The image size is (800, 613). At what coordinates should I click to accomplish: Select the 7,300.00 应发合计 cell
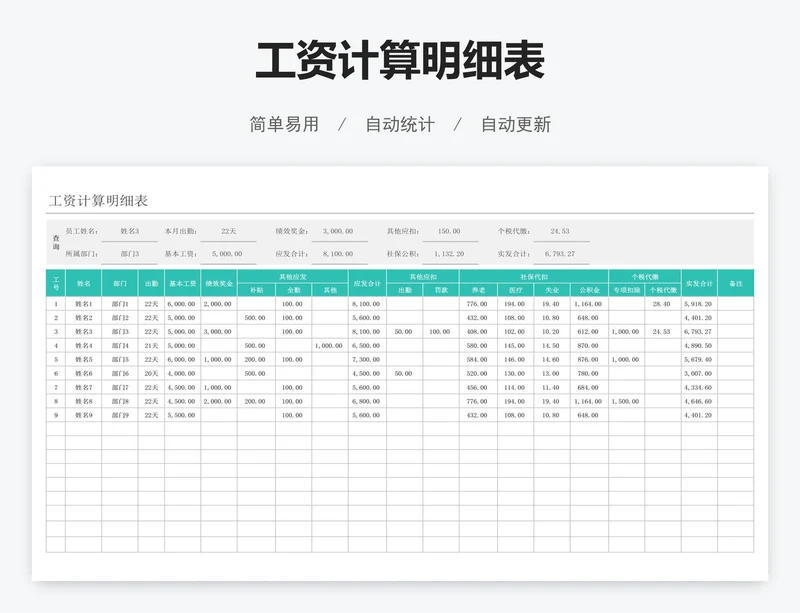(x=366, y=360)
